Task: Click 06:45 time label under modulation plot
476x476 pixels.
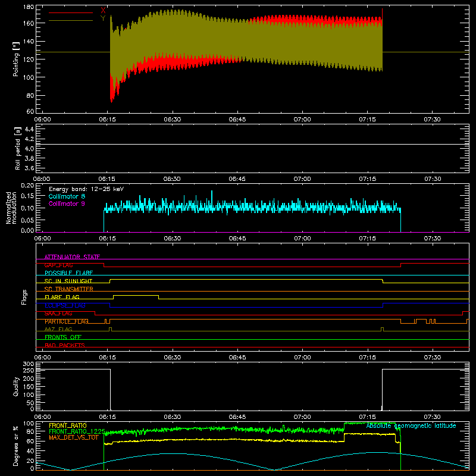Action: (x=237, y=239)
